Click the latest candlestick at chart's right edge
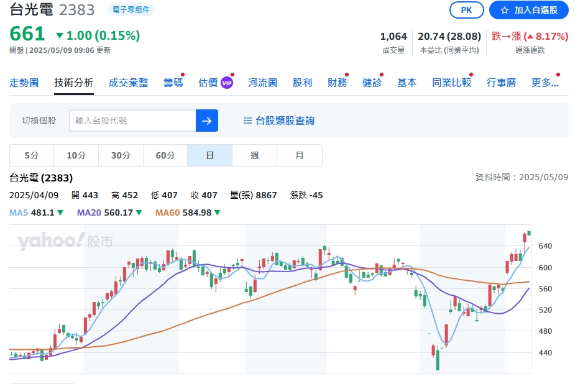Screen dimensions: 588x384 [529, 233]
